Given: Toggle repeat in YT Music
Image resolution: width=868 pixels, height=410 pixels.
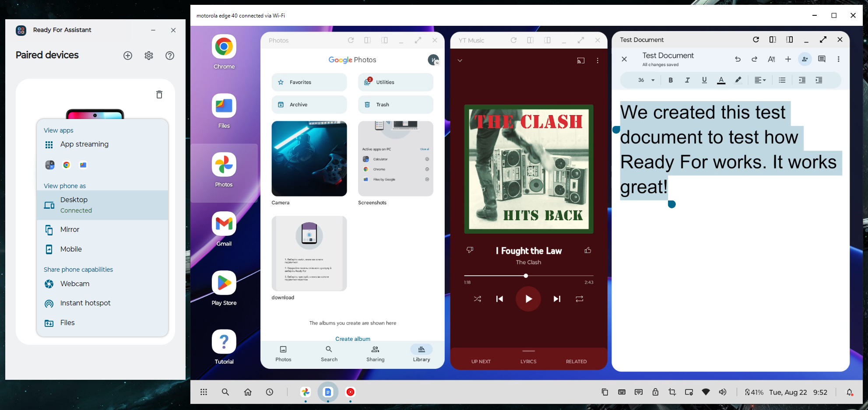Looking at the screenshot, I should point(580,299).
